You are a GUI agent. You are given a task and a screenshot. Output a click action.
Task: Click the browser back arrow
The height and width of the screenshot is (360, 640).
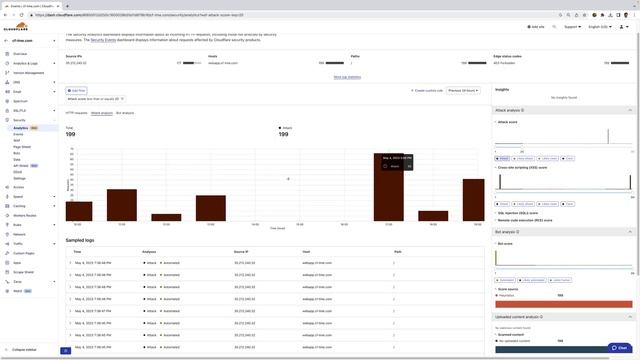[5, 15]
